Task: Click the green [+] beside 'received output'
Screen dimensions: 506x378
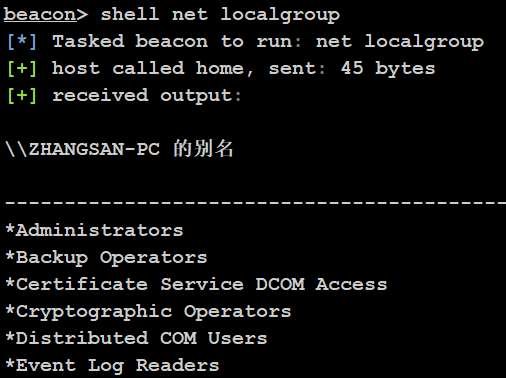Action: [x=22, y=96]
